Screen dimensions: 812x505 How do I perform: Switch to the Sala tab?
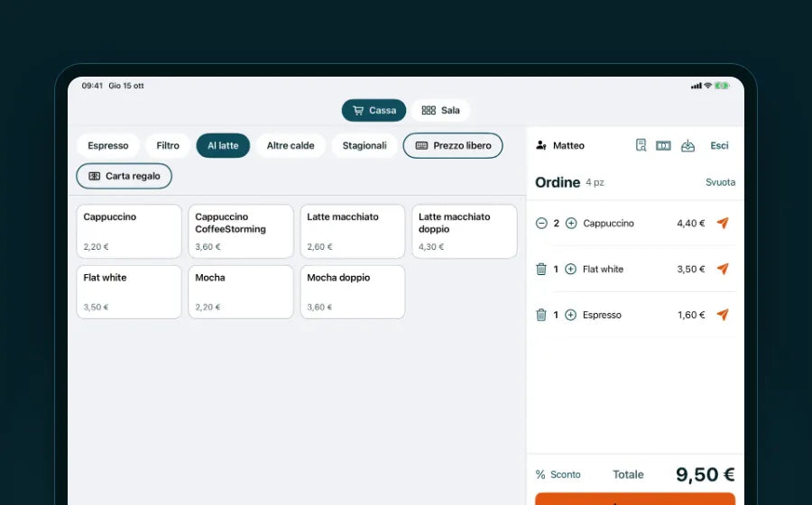pyautogui.click(x=440, y=110)
